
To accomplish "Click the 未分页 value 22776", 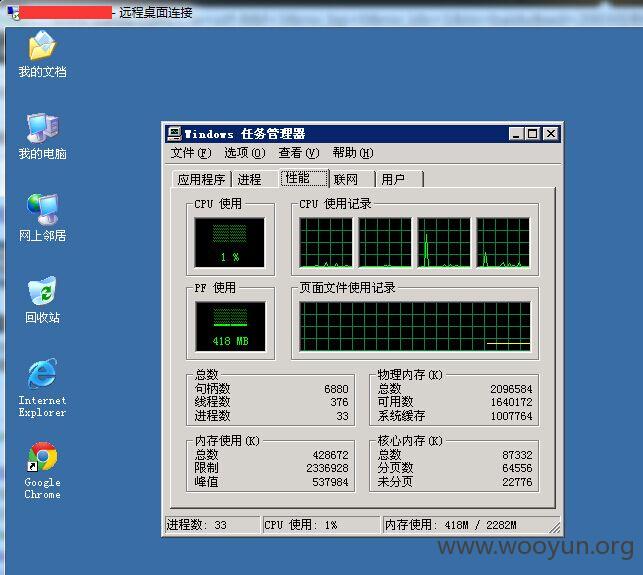I will tap(517, 482).
